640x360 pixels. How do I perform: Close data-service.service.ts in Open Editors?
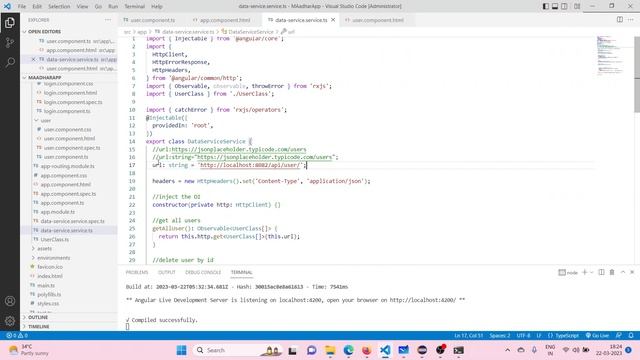point(33,59)
